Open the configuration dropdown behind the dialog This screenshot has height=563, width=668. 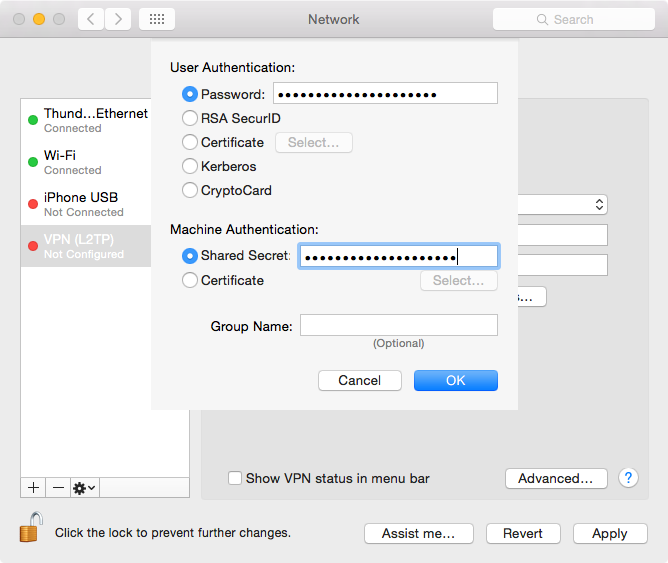[x=598, y=204]
